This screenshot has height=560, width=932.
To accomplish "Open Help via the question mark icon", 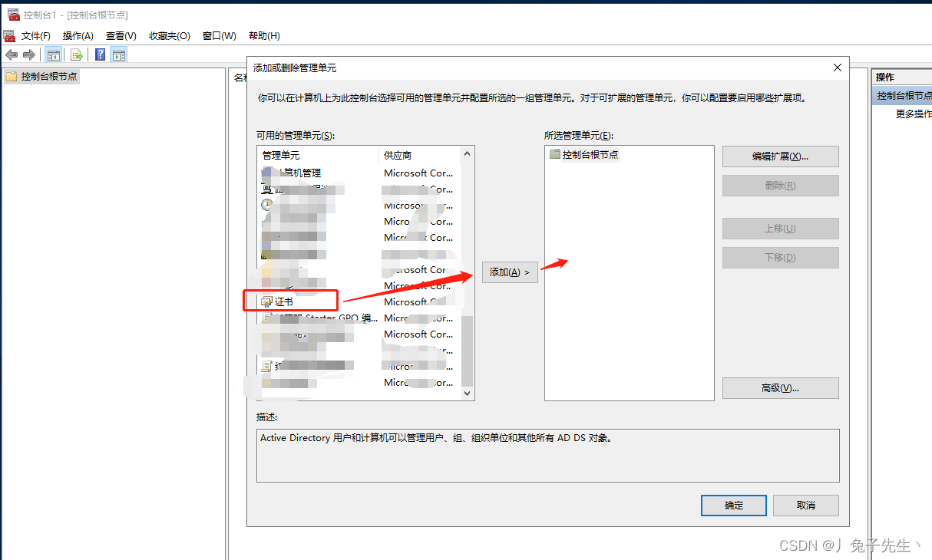I will pyautogui.click(x=100, y=54).
